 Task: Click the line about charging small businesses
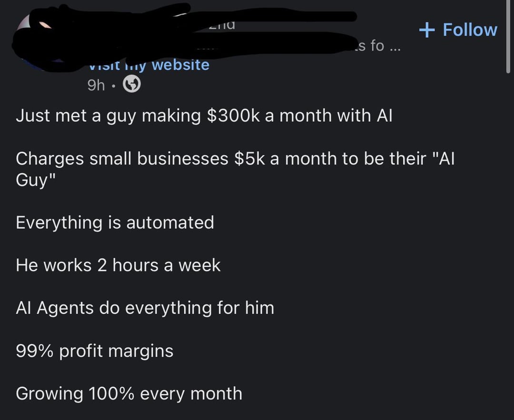pyautogui.click(x=235, y=169)
